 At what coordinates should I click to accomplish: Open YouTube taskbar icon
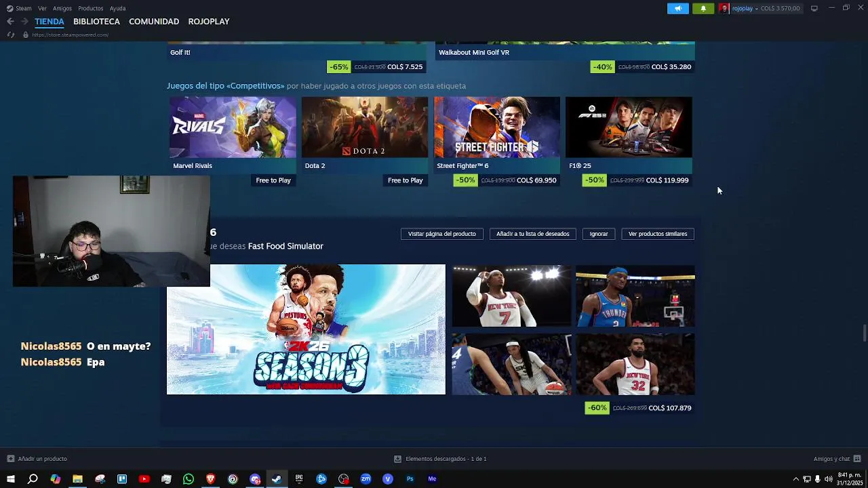click(144, 479)
